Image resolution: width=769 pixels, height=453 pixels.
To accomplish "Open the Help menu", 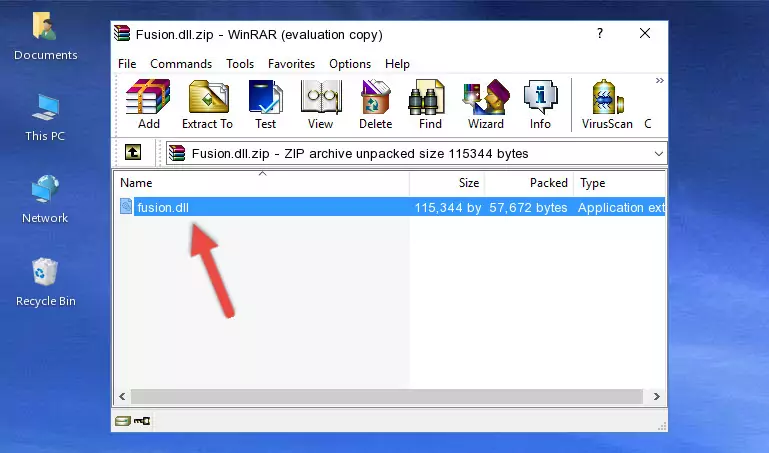I will pyautogui.click(x=397, y=64).
